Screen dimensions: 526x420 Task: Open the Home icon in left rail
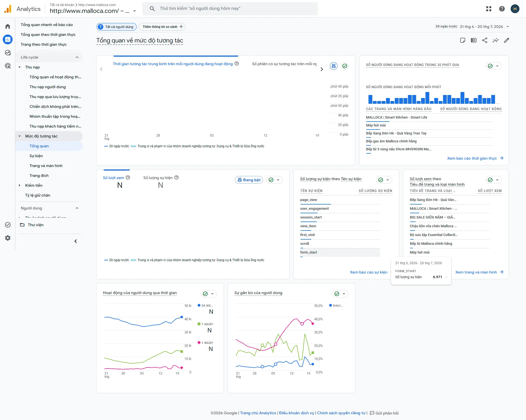click(x=8, y=26)
